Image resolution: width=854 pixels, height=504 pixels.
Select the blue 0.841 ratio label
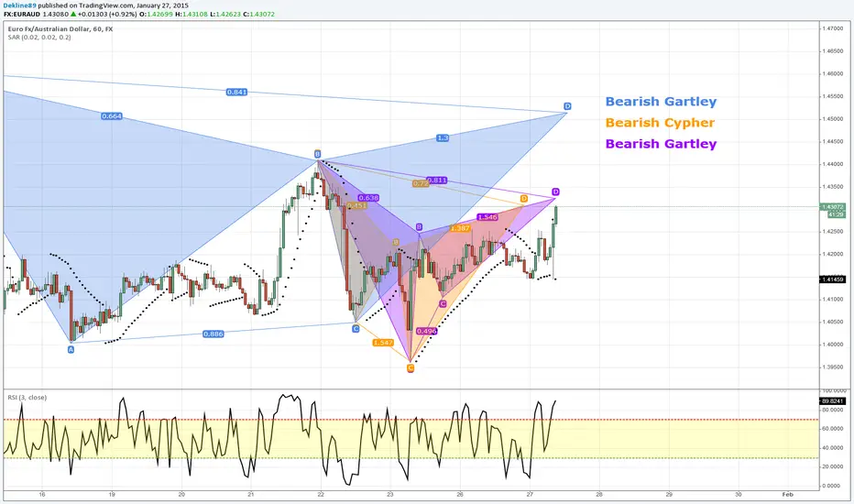[236, 92]
